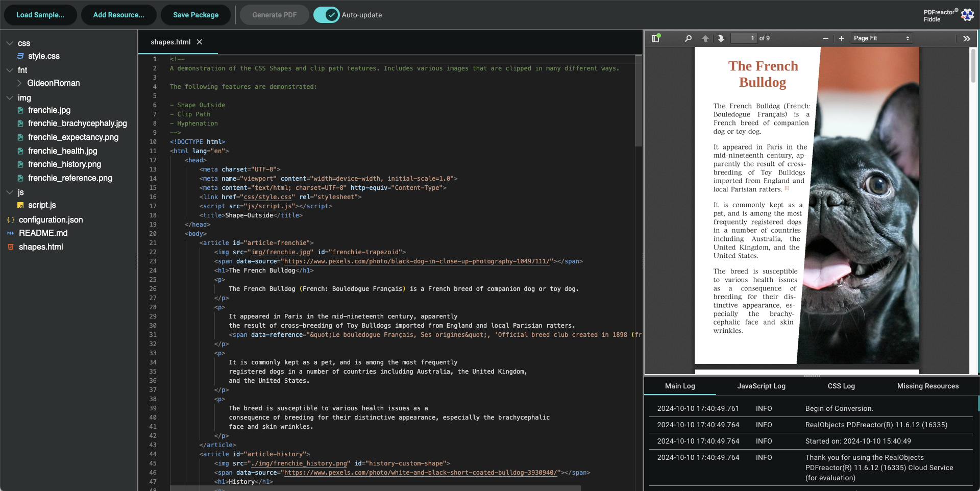Close the shapes.html editor tab

coord(200,42)
